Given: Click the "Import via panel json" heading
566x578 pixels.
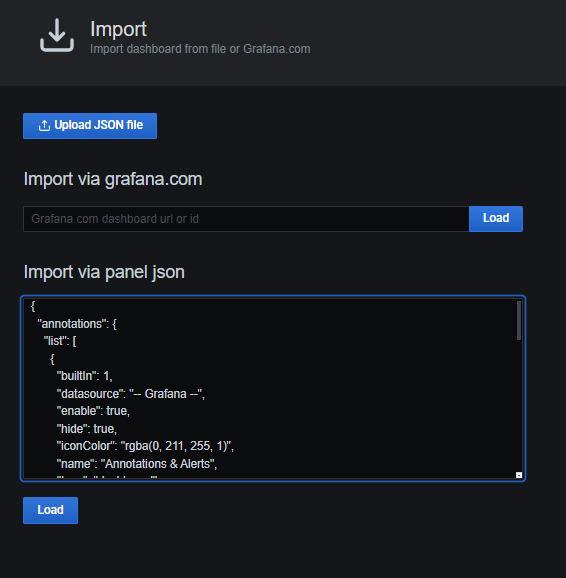Looking at the screenshot, I should point(104,272).
